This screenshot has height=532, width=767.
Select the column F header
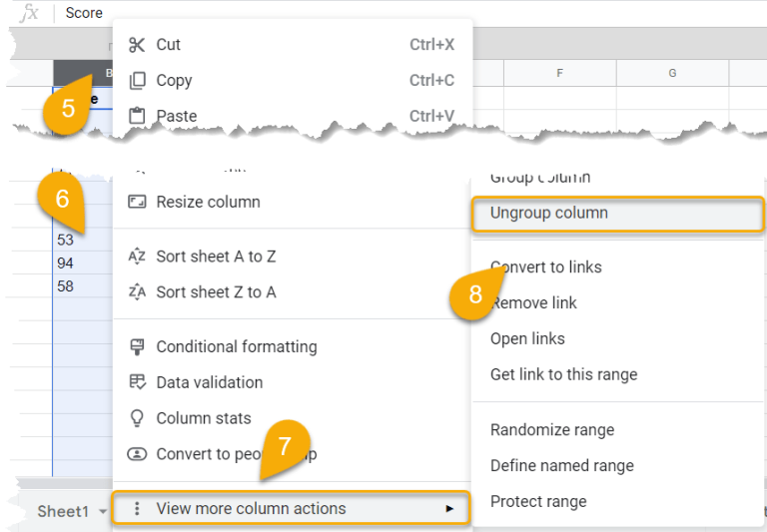[x=560, y=73]
